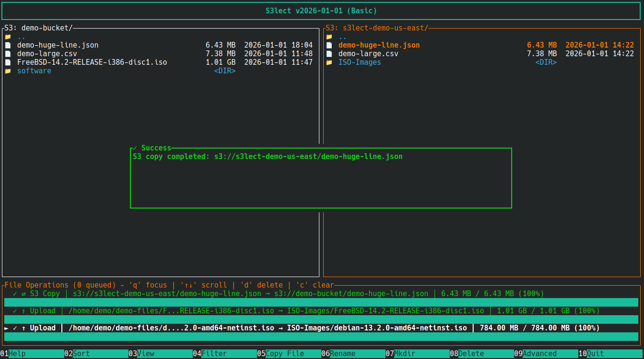The height and width of the screenshot is (359, 644).
Task: Click the parent folder '..' icon in left pane
Action: (x=8, y=36)
